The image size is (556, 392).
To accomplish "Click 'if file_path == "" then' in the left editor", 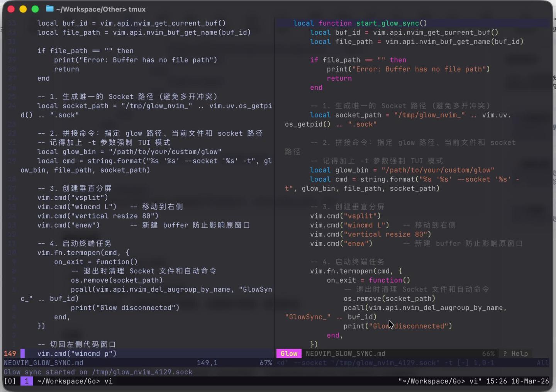I will (x=85, y=51).
